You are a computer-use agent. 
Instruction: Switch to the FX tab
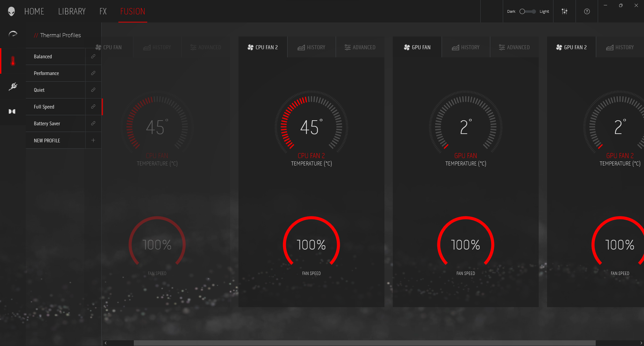(x=103, y=11)
